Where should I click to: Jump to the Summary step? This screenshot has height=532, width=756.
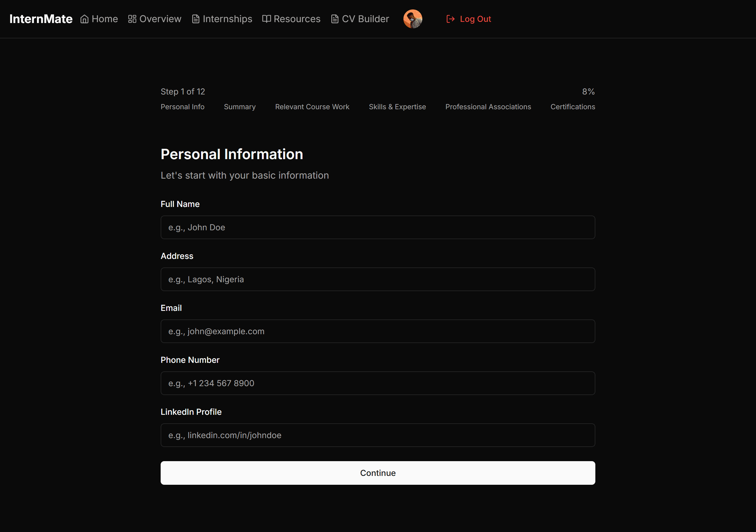[240, 107]
